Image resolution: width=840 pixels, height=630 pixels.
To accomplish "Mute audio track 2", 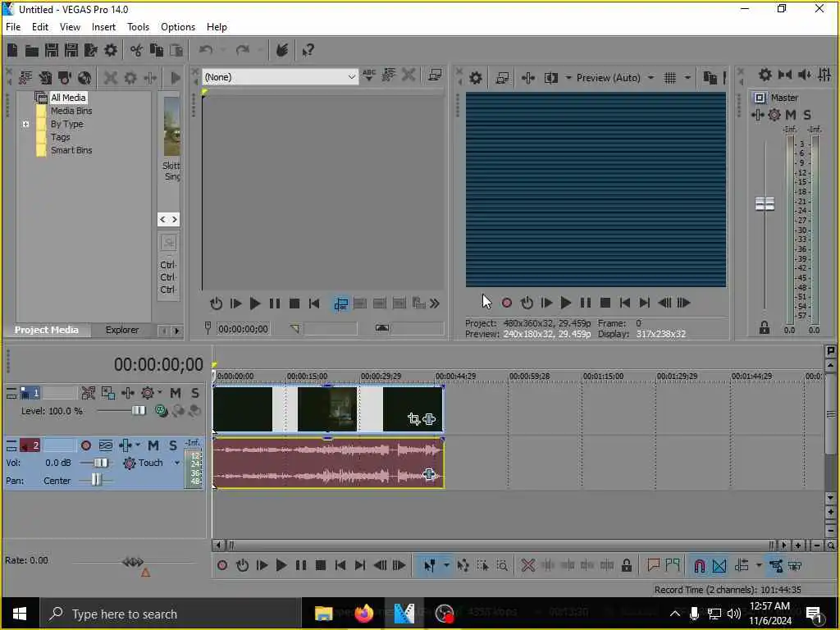I will point(153,445).
